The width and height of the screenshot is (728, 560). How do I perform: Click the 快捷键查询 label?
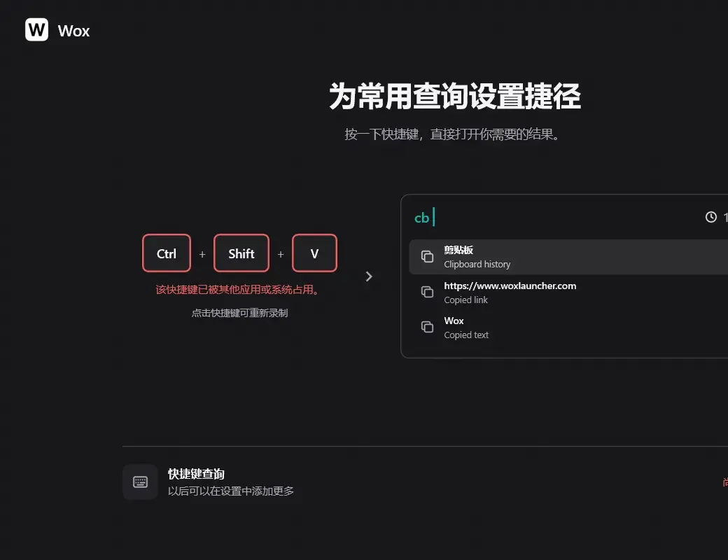click(x=196, y=474)
